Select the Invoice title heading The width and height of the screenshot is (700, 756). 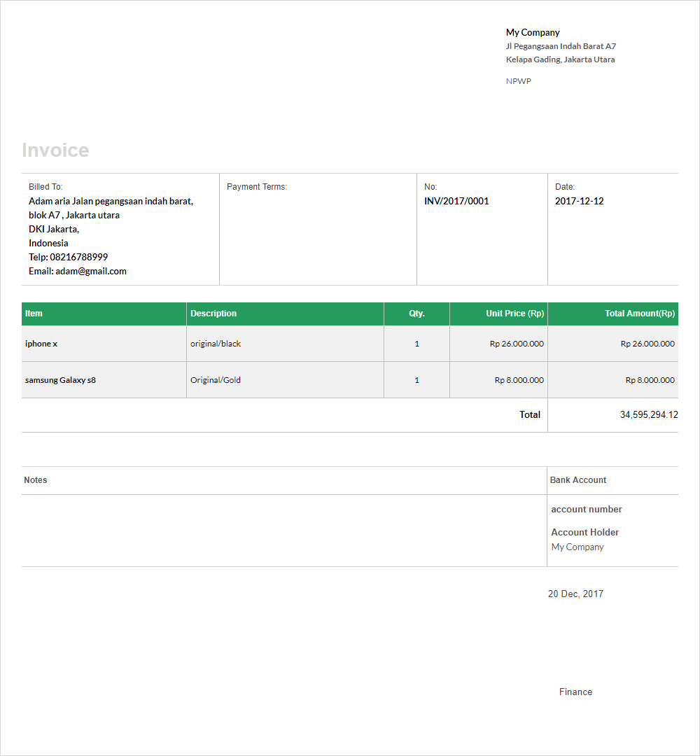pyautogui.click(x=55, y=149)
